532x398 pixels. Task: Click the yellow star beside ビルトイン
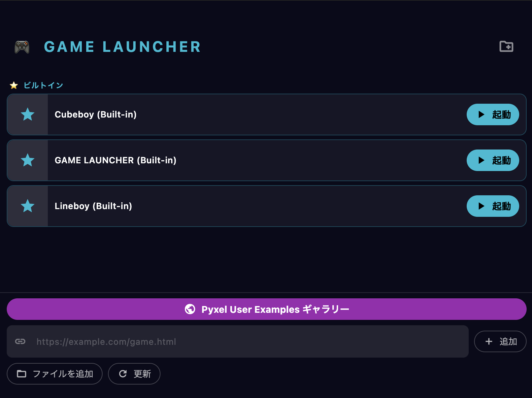tap(14, 85)
